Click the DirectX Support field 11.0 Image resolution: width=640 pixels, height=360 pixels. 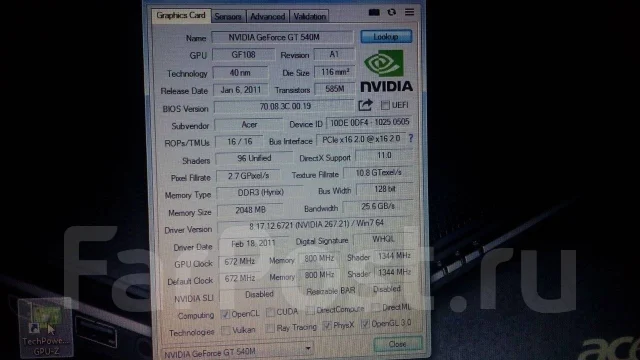click(x=384, y=156)
